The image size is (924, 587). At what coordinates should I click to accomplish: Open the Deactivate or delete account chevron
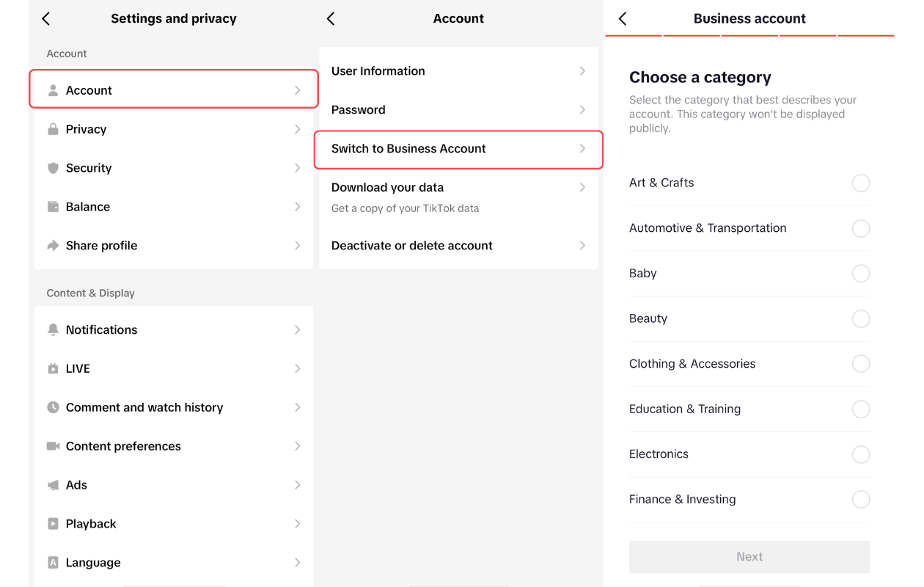582,246
